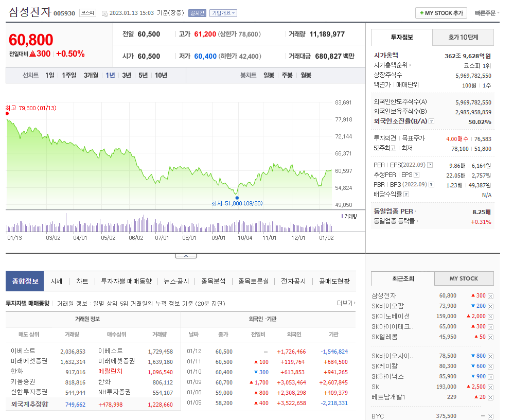The image size is (513, 420).
Task: Open help icon next to 배당수익률
Action: [406, 195]
